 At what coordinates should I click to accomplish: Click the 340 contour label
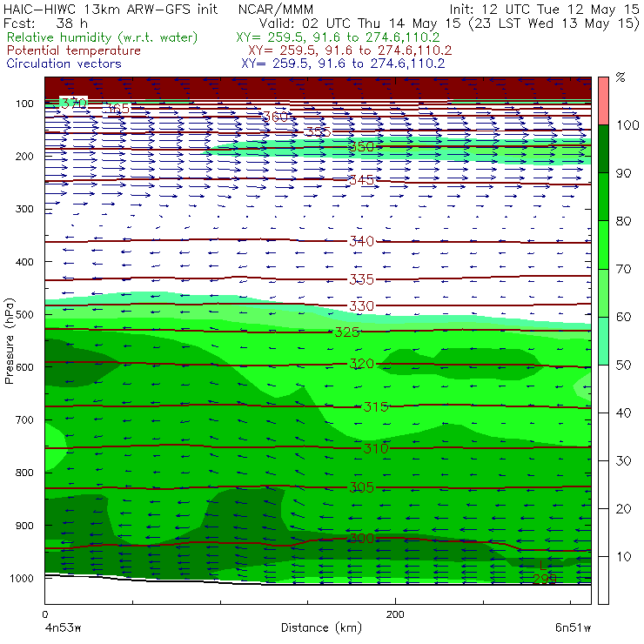click(361, 241)
